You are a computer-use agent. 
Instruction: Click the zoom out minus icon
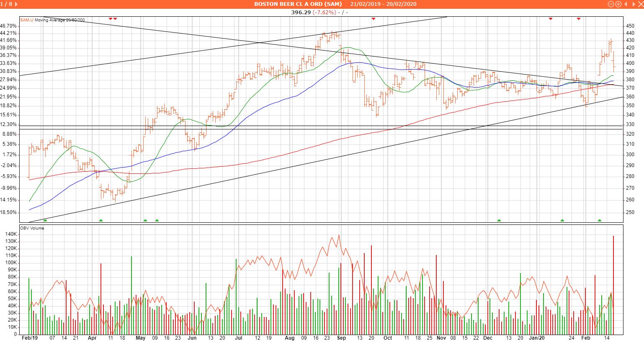tap(611, 4)
